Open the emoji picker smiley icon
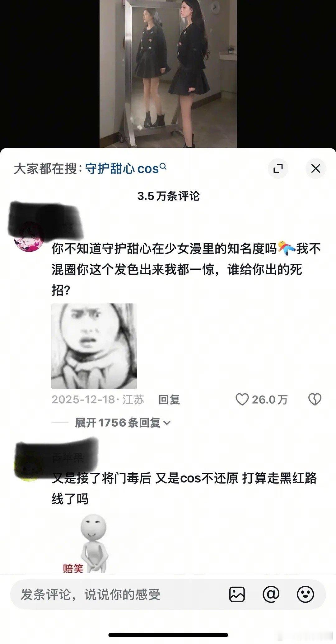Image resolution: width=336 pixels, height=644 pixels. point(305,594)
